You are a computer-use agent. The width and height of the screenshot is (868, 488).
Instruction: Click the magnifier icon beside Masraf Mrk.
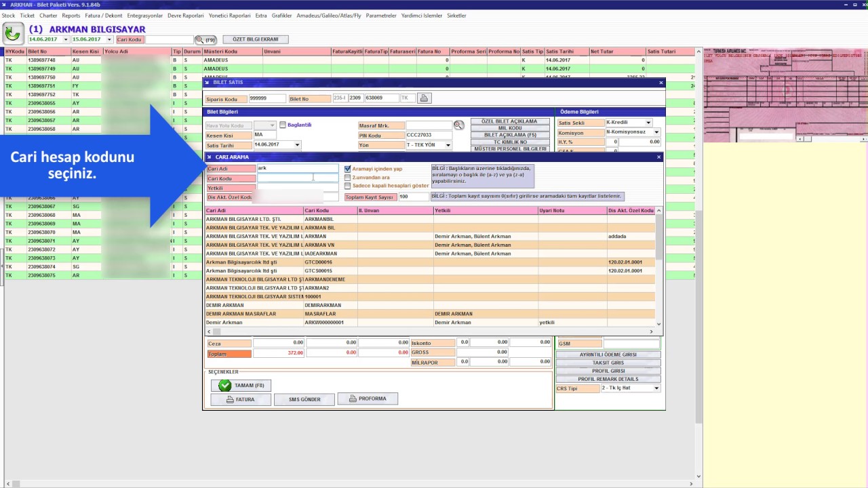[x=459, y=125]
